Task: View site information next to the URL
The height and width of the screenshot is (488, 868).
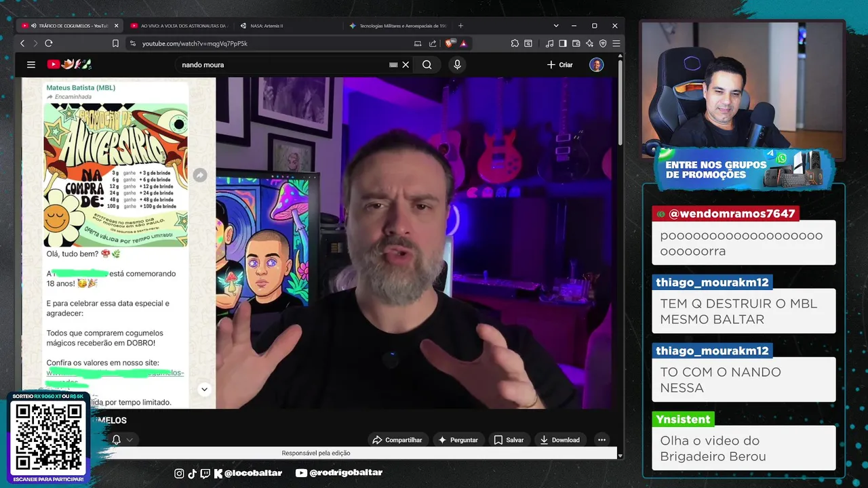Action: click(132, 43)
